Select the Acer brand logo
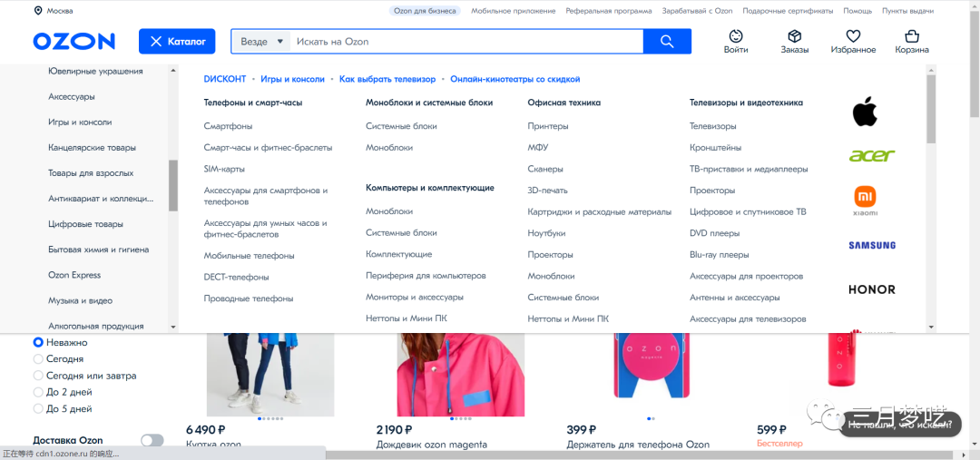Image resolution: width=980 pixels, height=460 pixels. [871, 156]
